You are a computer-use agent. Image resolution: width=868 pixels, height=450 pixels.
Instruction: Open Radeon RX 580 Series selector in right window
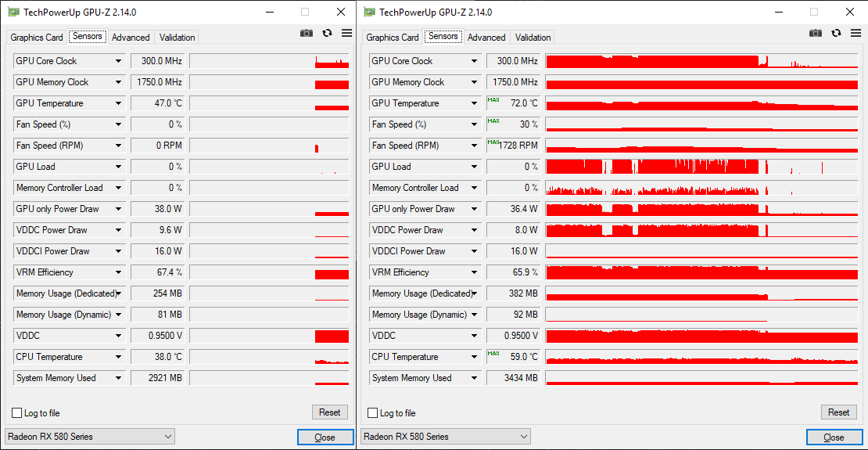(x=447, y=437)
